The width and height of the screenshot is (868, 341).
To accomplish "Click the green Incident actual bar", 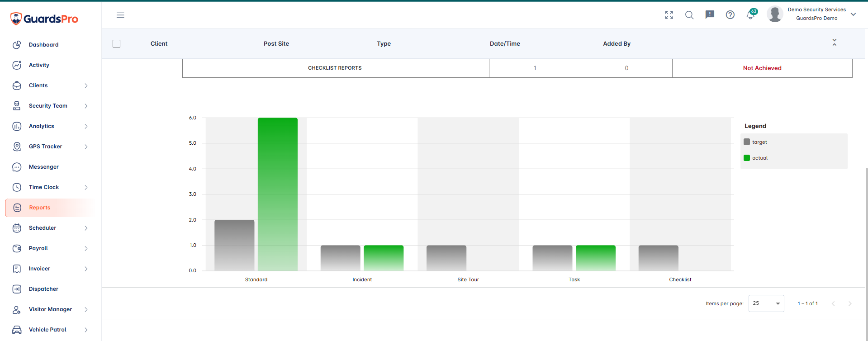I will (x=384, y=258).
